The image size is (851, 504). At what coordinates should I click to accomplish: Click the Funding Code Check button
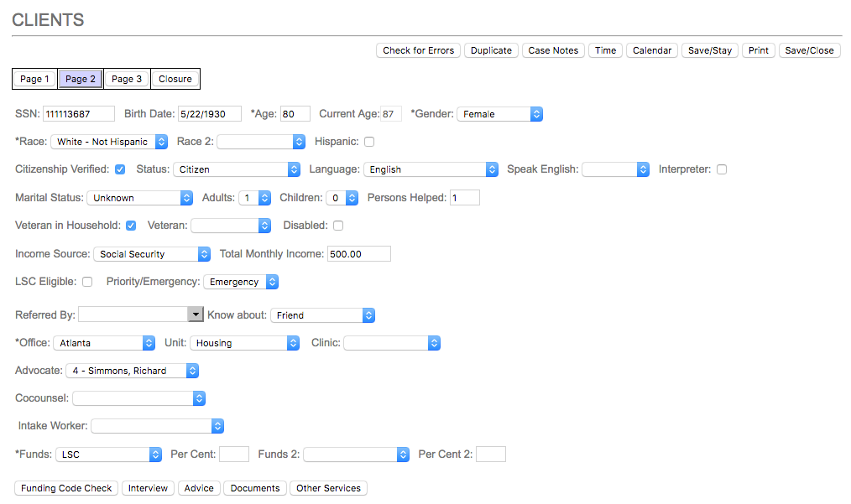click(x=66, y=488)
